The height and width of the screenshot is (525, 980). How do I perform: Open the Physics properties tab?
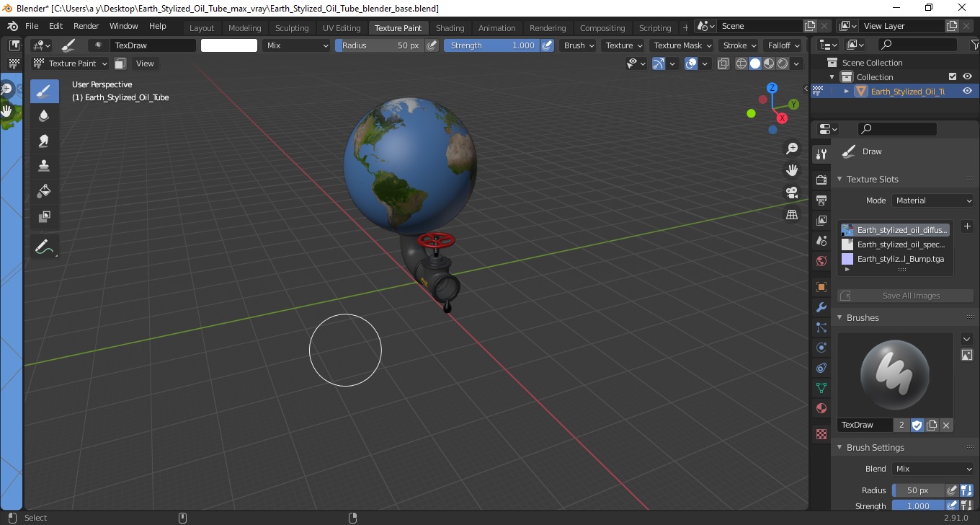(x=821, y=348)
